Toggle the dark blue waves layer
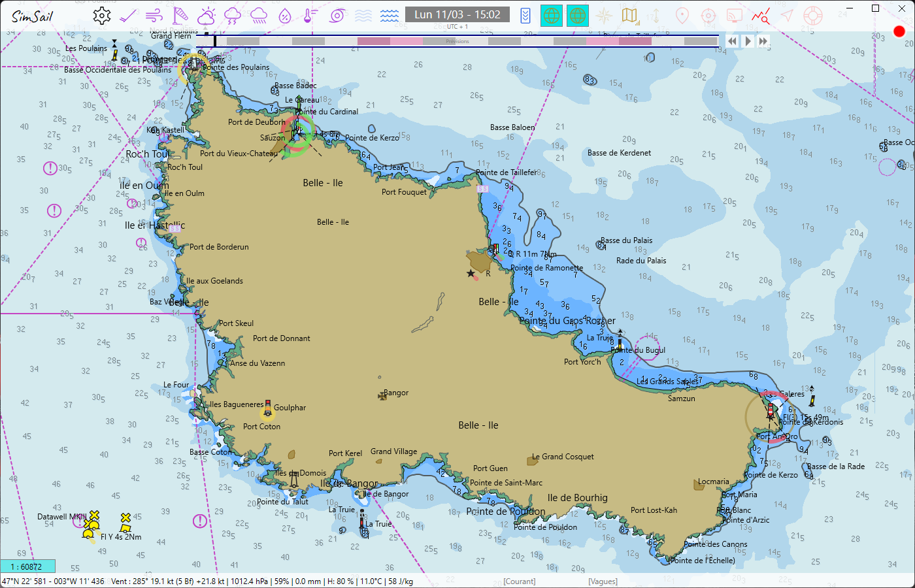915x588 pixels. click(x=390, y=16)
